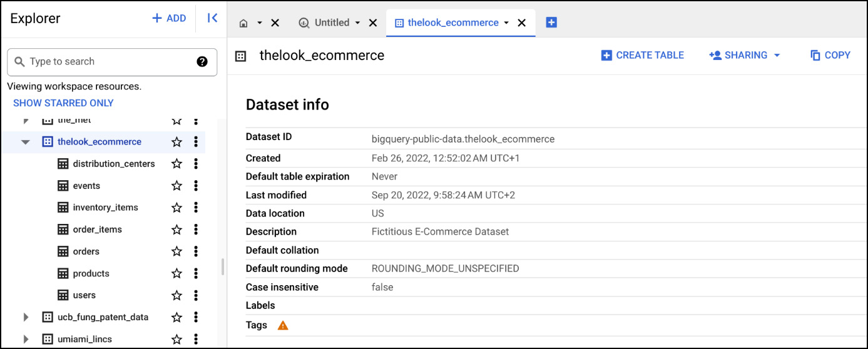Collapse the Explorer panel with the arrow icon
The height and width of the screenshot is (349, 868).
click(212, 18)
